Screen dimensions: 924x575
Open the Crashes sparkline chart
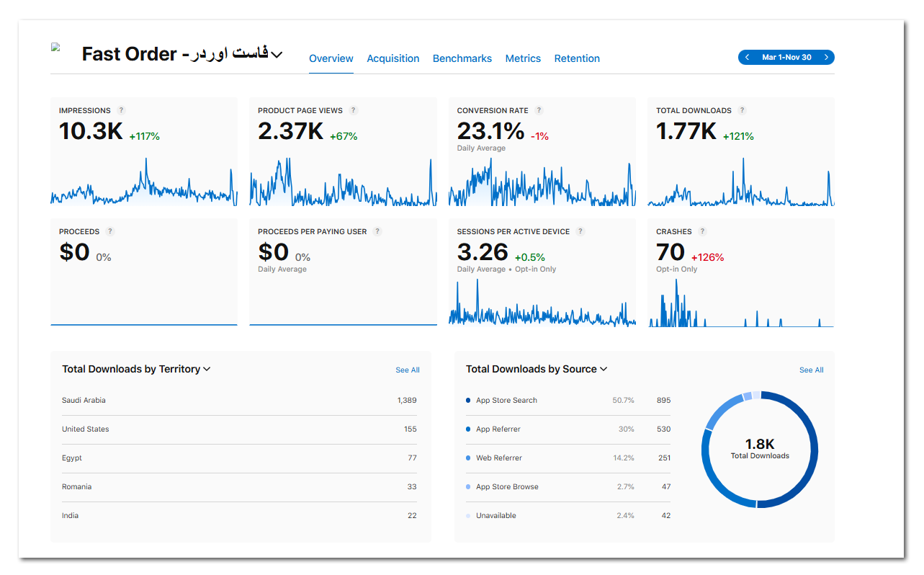click(741, 303)
